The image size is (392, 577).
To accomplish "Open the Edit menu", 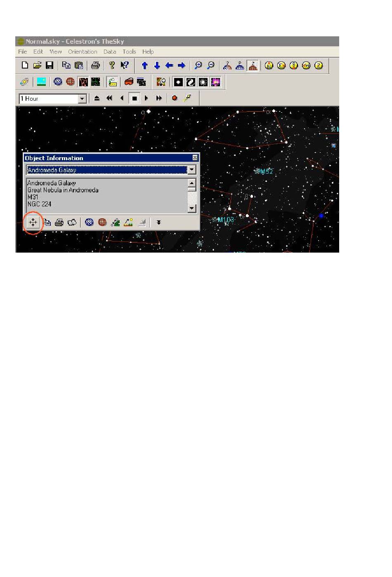I will [38, 52].
